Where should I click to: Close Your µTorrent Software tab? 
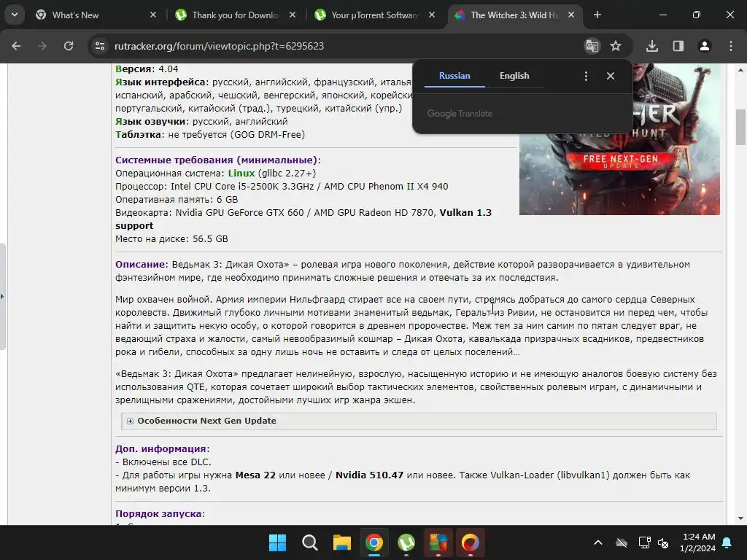click(432, 15)
